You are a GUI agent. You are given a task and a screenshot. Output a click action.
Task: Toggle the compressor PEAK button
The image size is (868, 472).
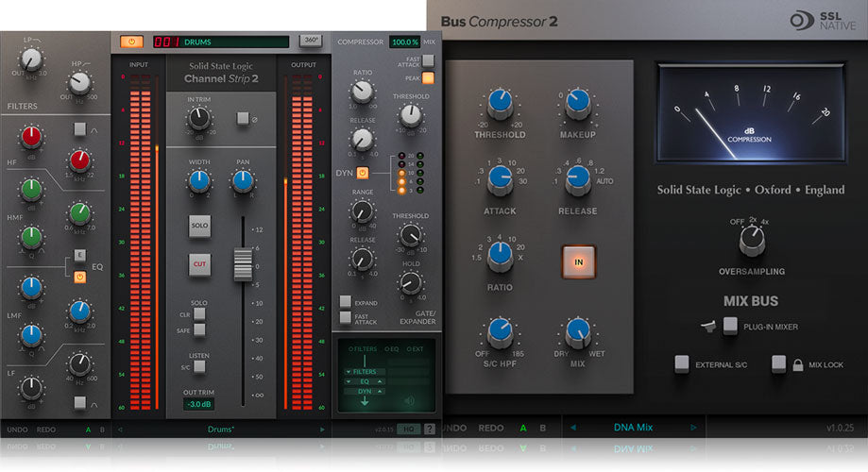(428, 77)
